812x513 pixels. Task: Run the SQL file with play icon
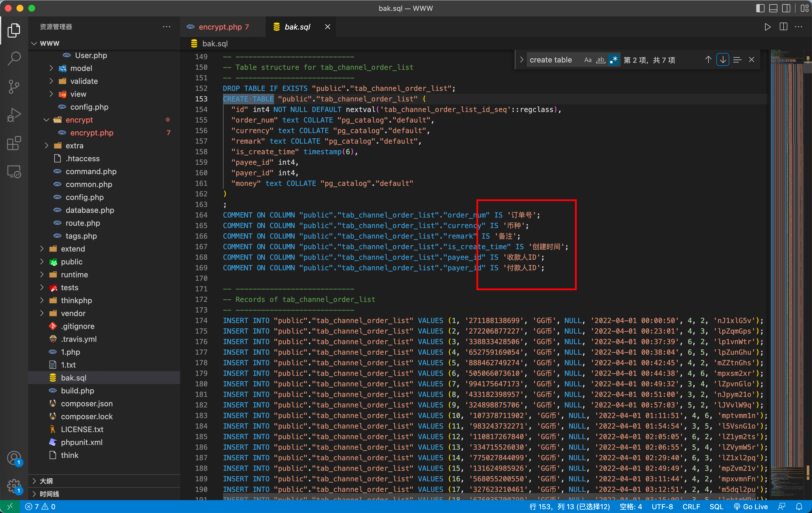pos(768,27)
